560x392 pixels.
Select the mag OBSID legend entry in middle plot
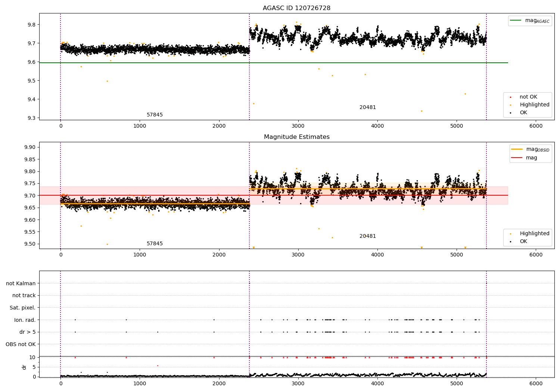point(531,149)
